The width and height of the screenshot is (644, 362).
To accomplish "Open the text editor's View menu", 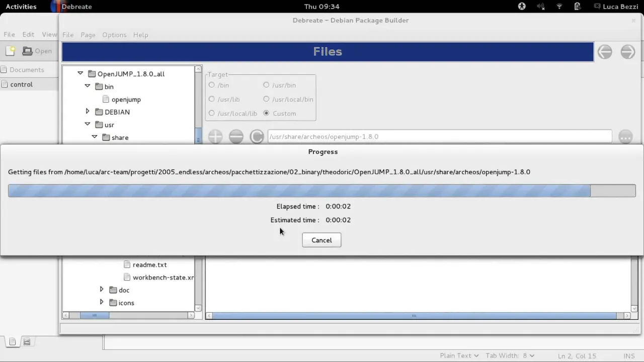I will [49, 34].
